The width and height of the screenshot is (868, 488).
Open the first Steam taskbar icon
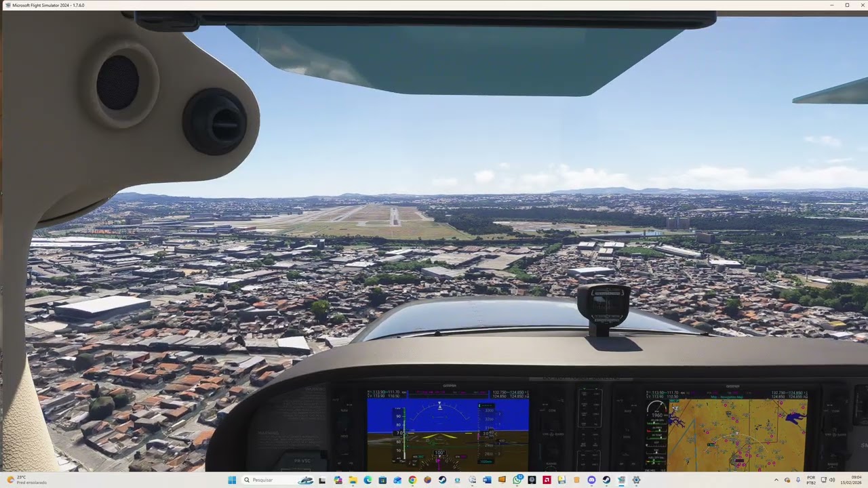(x=442, y=480)
